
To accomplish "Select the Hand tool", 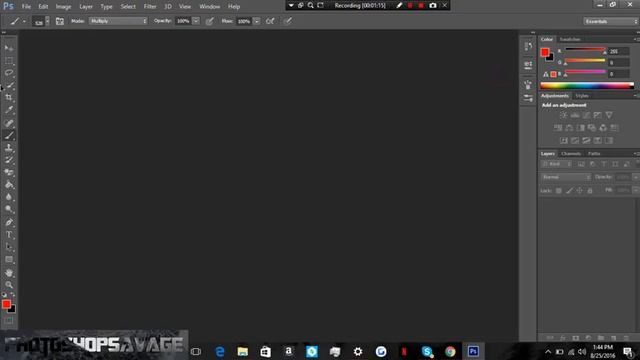I will pyautogui.click(x=9, y=273).
